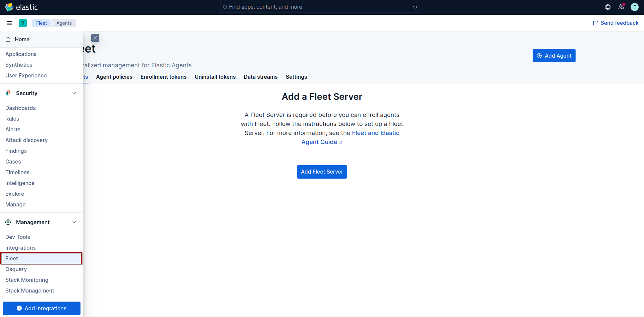Screen dimensions: 644x317
Task: Click the Add Agent button
Action: click(x=554, y=56)
